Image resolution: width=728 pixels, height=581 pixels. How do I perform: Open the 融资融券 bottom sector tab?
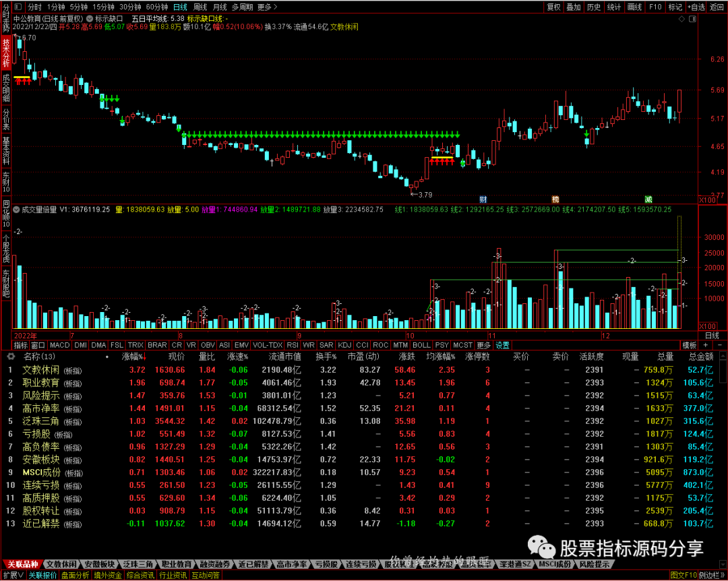(216, 564)
